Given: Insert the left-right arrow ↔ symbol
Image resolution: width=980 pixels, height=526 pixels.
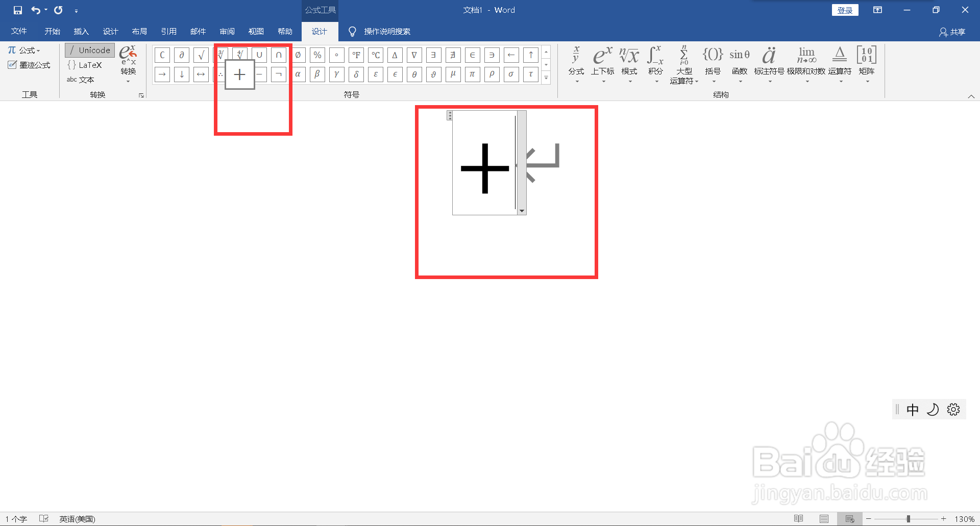Looking at the screenshot, I should coord(201,74).
